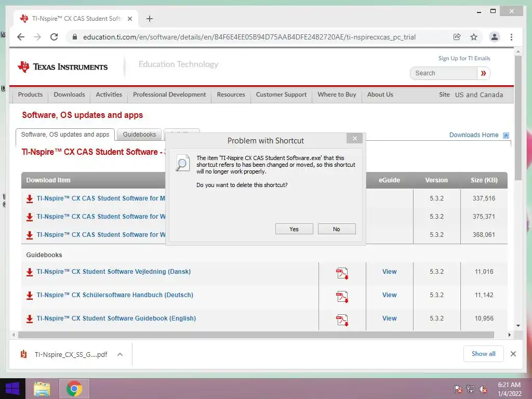532x399 pixels.
Task: Open Sign Up for TI Emails link
Action: tap(464, 58)
